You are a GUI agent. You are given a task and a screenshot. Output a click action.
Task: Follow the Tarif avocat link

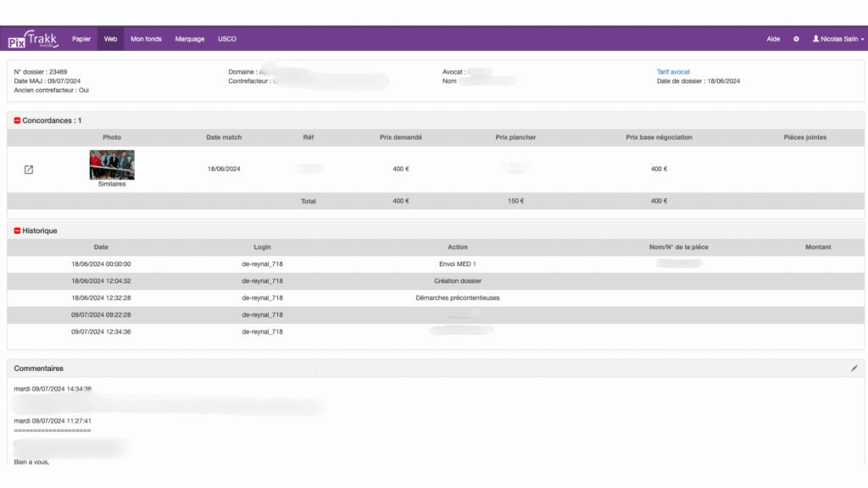[673, 72]
